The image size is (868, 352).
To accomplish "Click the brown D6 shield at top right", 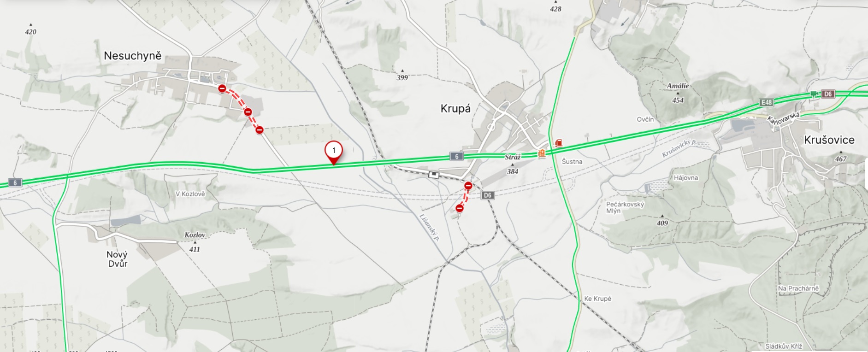I will click(828, 94).
